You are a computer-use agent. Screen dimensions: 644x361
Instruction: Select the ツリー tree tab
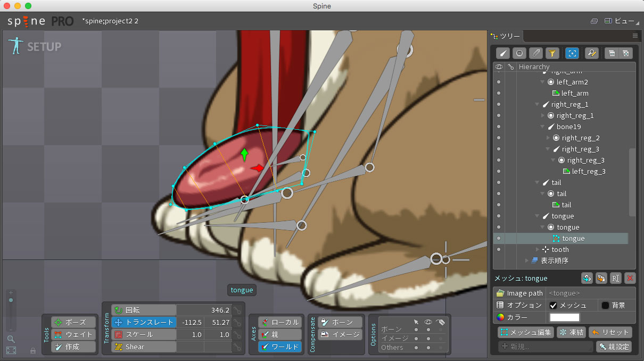point(506,36)
